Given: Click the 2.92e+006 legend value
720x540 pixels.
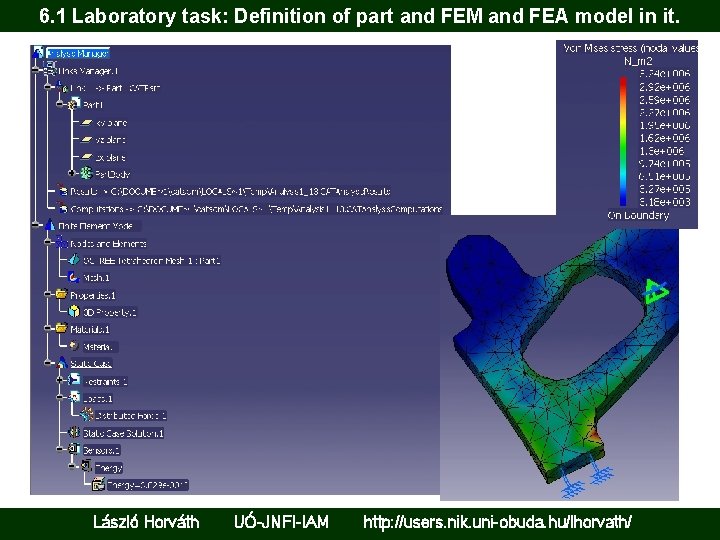Looking at the screenshot, I should pos(664,87).
